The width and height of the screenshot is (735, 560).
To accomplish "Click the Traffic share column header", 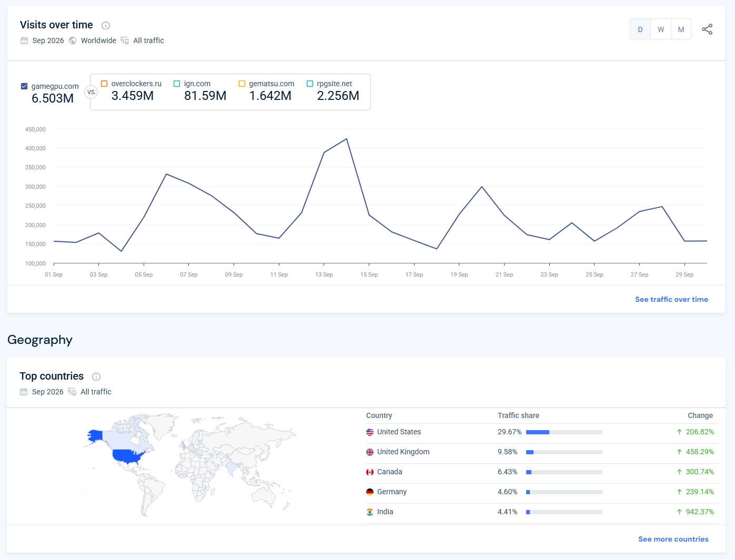I will (x=518, y=415).
